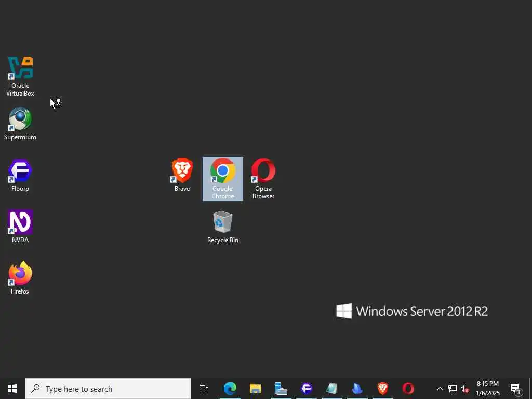
Task: Open the network status tray icon
Action: [453, 389]
